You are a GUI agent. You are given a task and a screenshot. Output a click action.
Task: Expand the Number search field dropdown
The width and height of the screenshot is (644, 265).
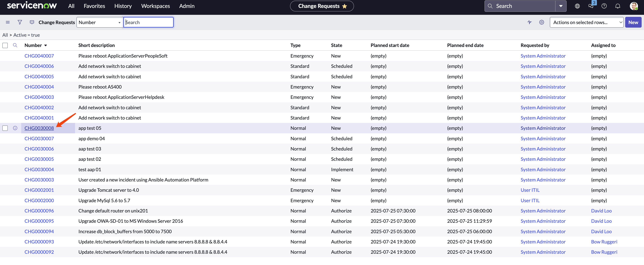pyautogui.click(x=99, y=22)
